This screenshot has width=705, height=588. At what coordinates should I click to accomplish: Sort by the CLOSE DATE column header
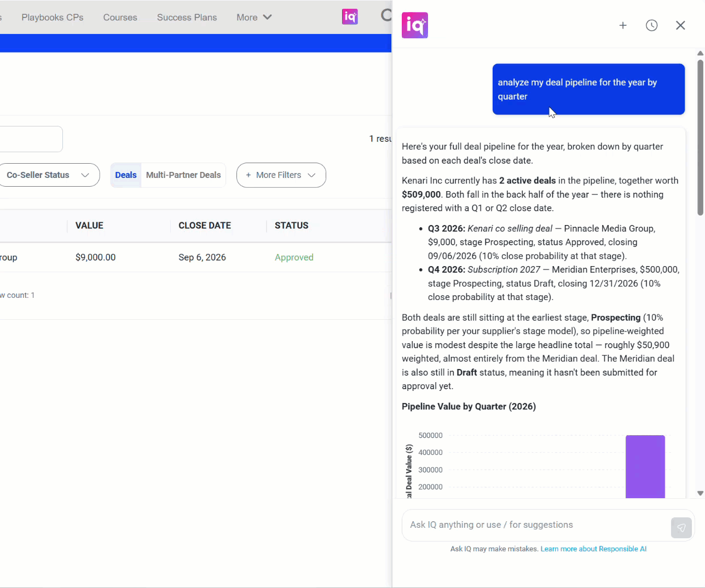click(x=205, y=226)
